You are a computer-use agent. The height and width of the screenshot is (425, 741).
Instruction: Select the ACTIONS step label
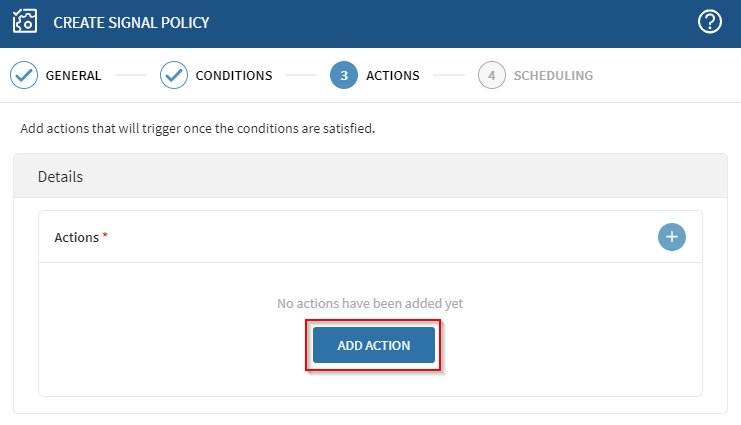[x=392, y=75]
